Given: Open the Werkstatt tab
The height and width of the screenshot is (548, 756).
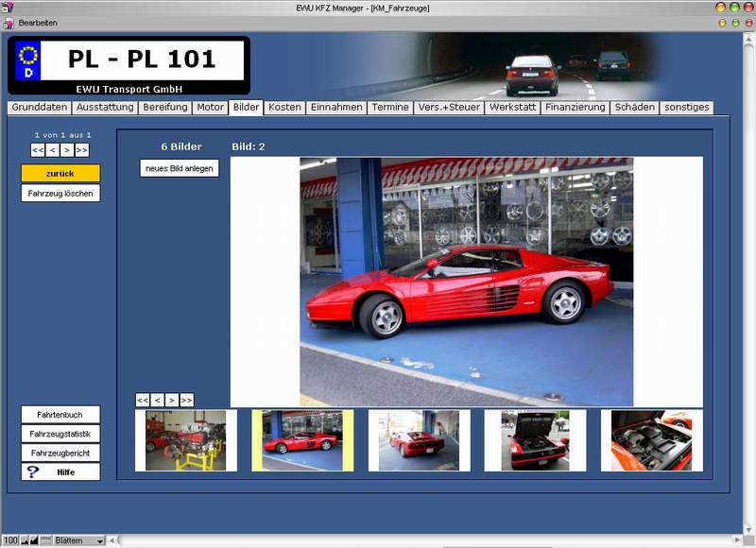Looking at the screenshot, I should pos(512,108).
